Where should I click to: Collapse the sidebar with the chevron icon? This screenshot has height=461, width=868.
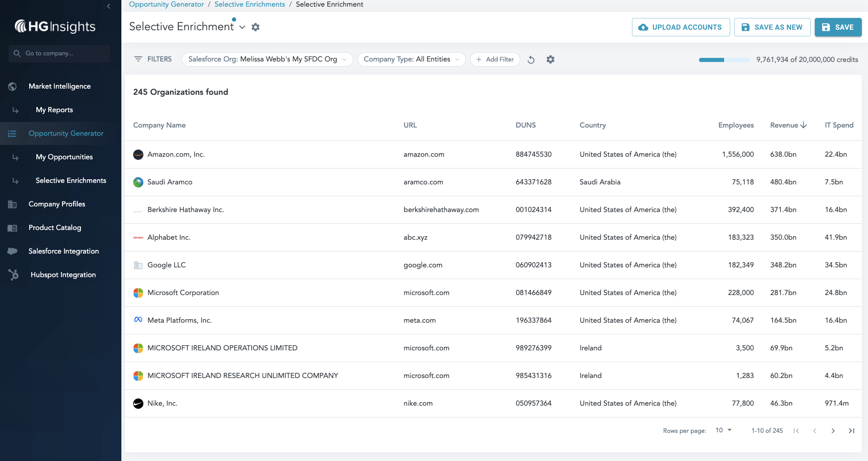coord(109,6)
